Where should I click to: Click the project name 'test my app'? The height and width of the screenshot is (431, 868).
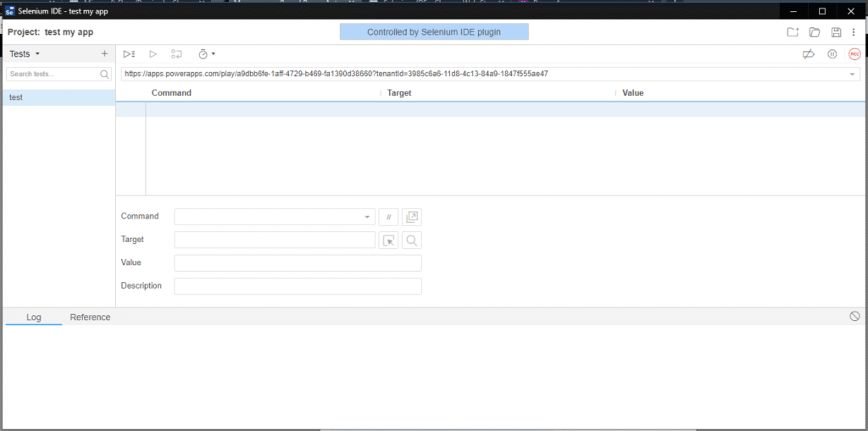tap(69, 32)
